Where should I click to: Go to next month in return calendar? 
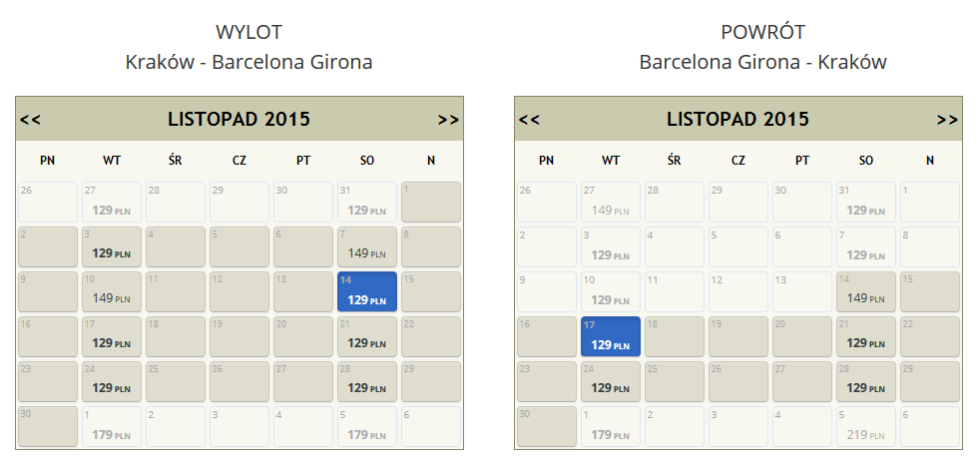tap(947, 120)
